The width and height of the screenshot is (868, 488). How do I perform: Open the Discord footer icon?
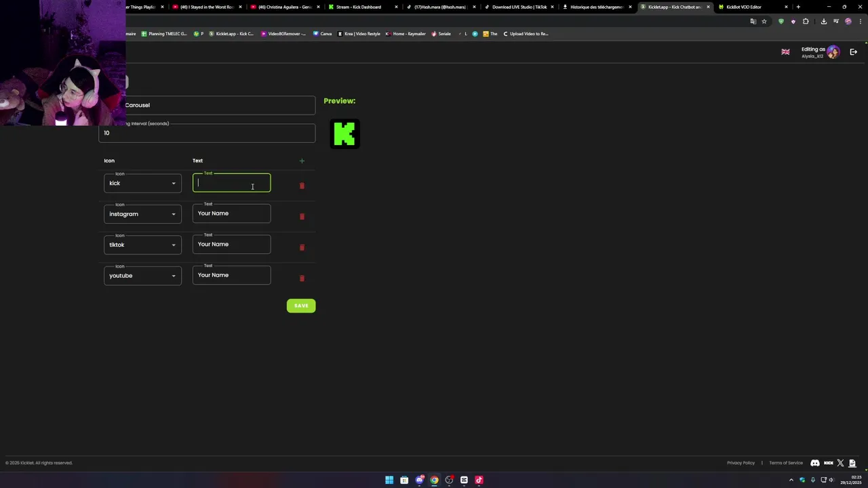click(x=815, y=463)
